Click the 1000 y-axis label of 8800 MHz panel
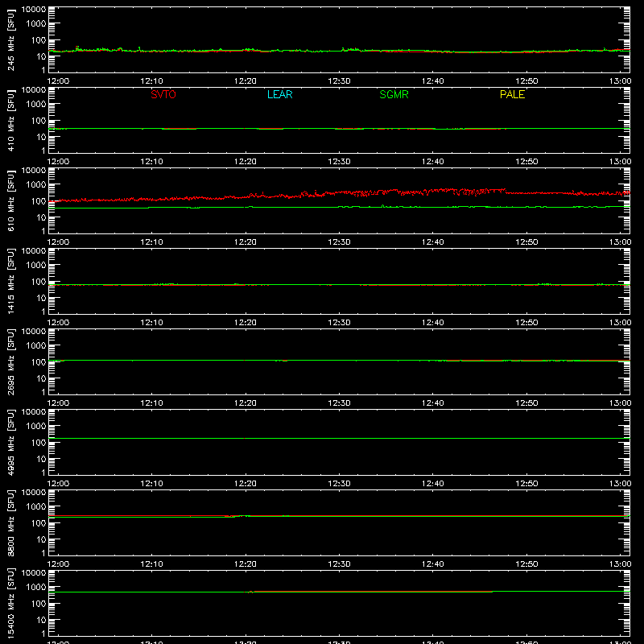 [36, 507]
